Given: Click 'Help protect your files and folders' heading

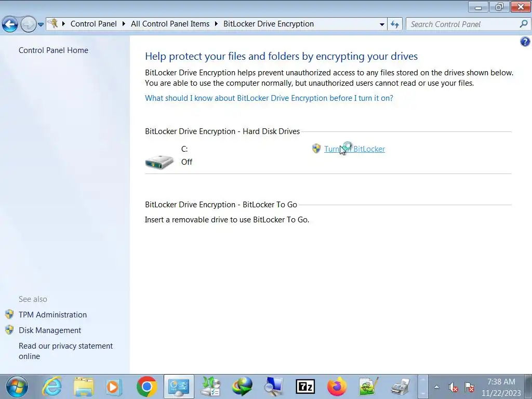Looking at the screenshot, I should (x=281, y=56).
